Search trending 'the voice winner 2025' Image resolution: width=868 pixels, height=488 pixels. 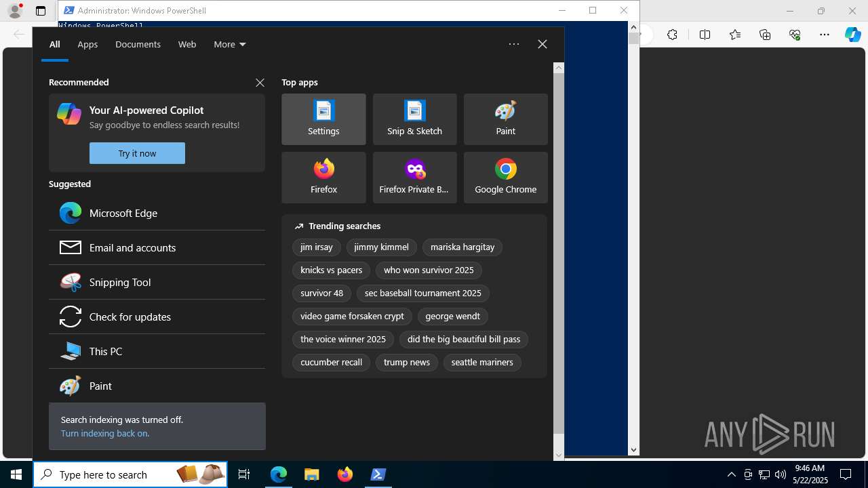pos(343,340)
